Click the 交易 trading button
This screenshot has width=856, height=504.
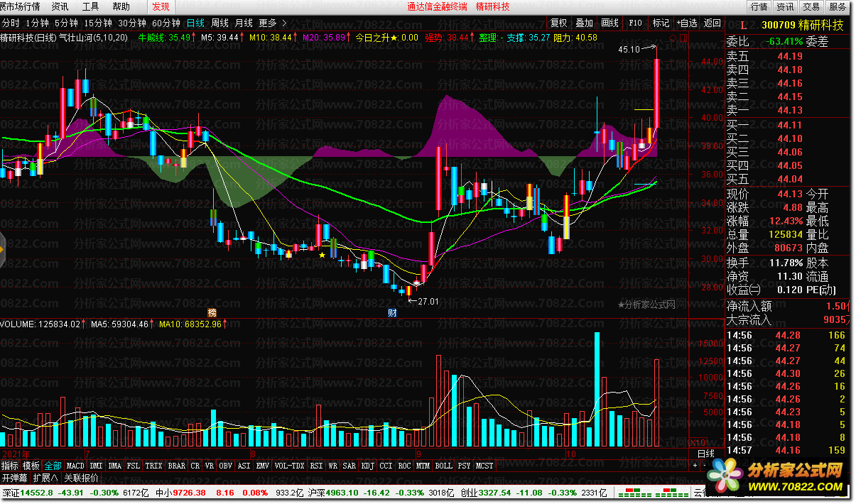click(811, 6)
